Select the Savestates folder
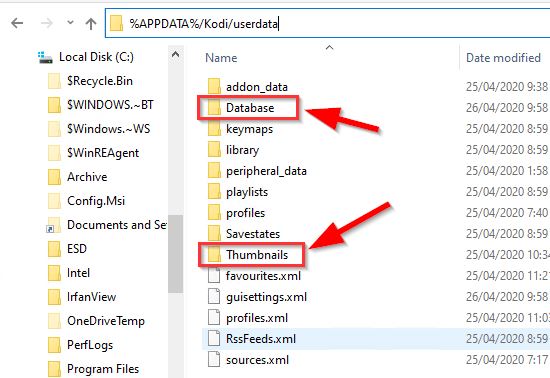This screenshot has width=550, height=378. (253, 234)
